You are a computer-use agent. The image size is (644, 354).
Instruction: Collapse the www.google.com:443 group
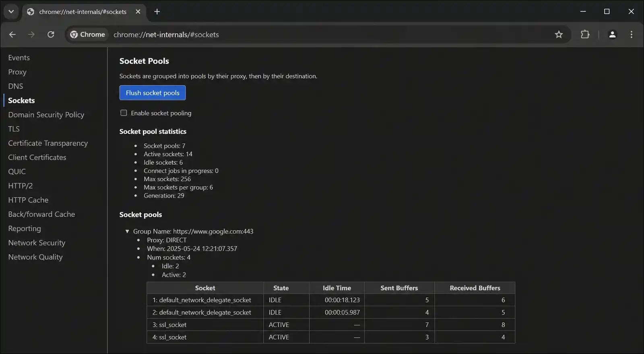click(x=127, y=231)
